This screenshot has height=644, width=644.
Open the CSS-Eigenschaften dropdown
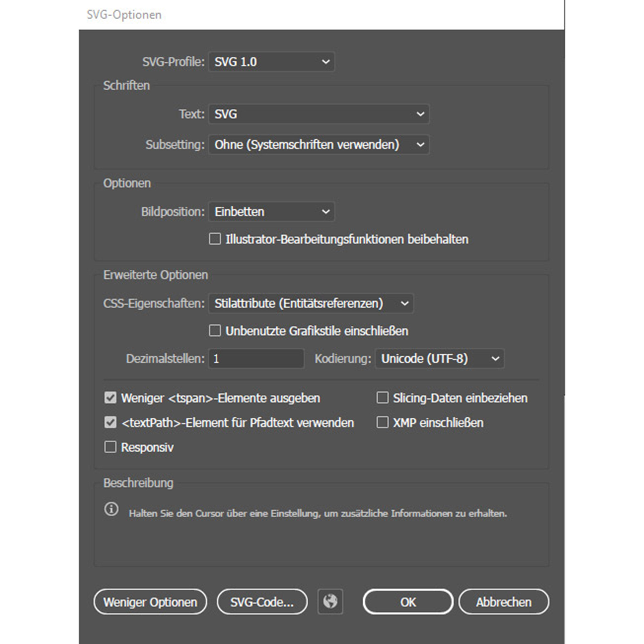click(x=311, y=303)
